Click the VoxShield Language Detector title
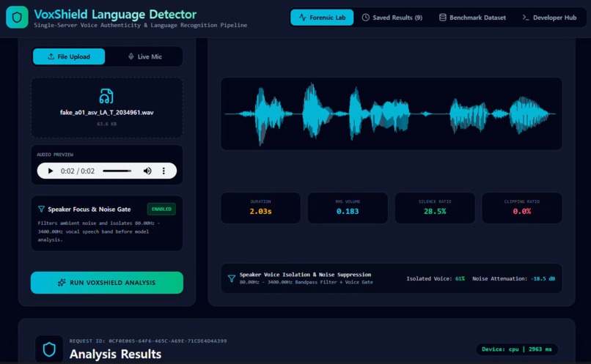 pyautogui.click(x=115, y=15)
